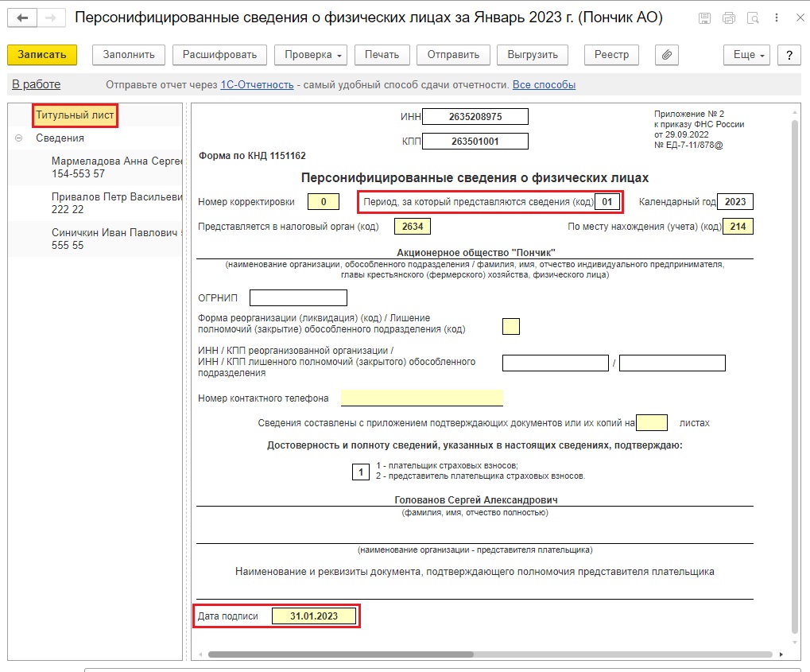Click the Выгрузить button
This screenshot has height=672, width=810.
click(x=533, y=55)
